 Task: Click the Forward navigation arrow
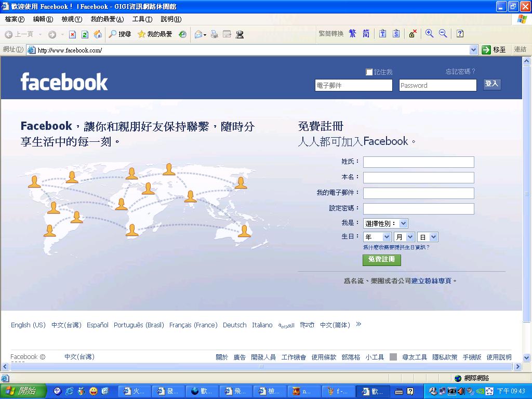click(52, 34)
